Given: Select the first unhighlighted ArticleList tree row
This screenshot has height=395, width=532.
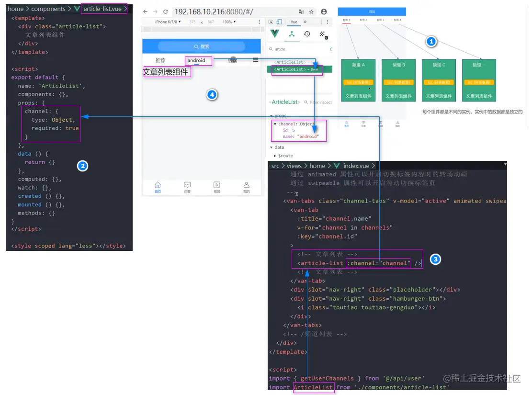Looking at the screenshot, I should [x=300, y=62].
